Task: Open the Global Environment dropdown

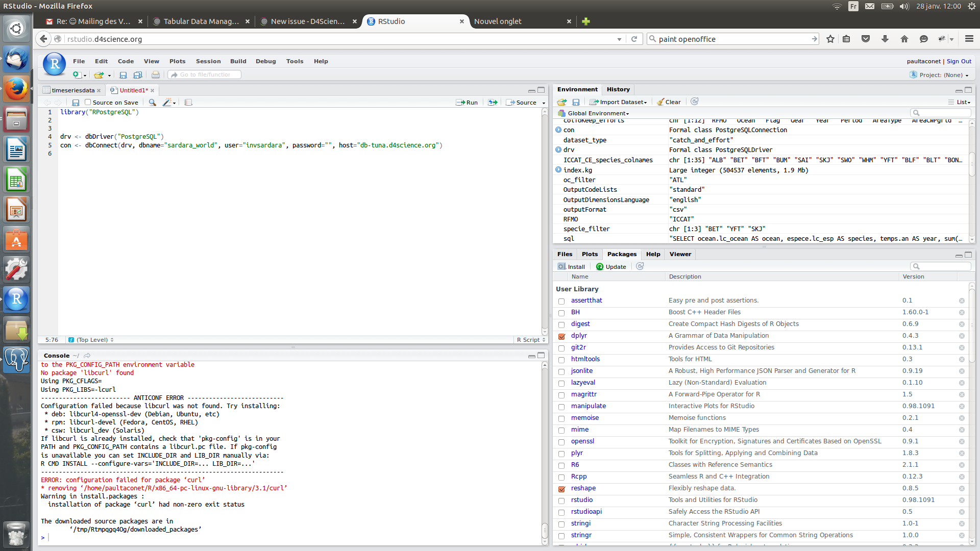Action: tap(594, 113)
